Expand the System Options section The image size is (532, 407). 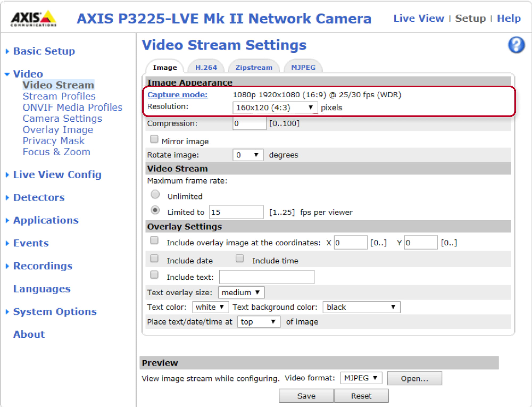point(7,312)
